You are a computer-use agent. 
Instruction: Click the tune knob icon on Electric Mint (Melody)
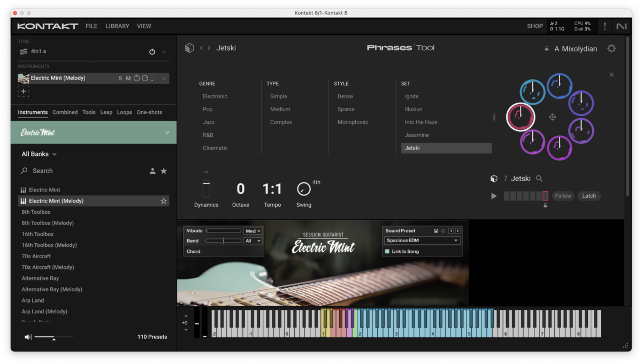coord(137,78)
